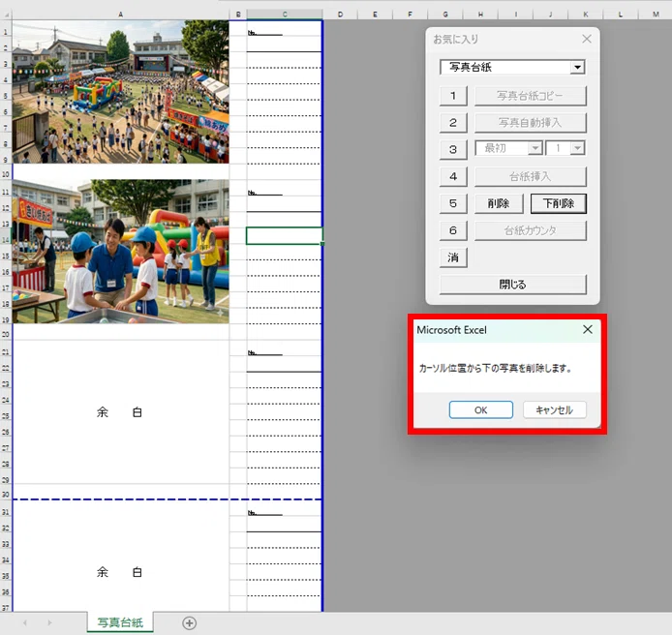The width and height of the screenshot is (672, 635).
Task: Click the number 2 button
Action: tap(453, 123)
